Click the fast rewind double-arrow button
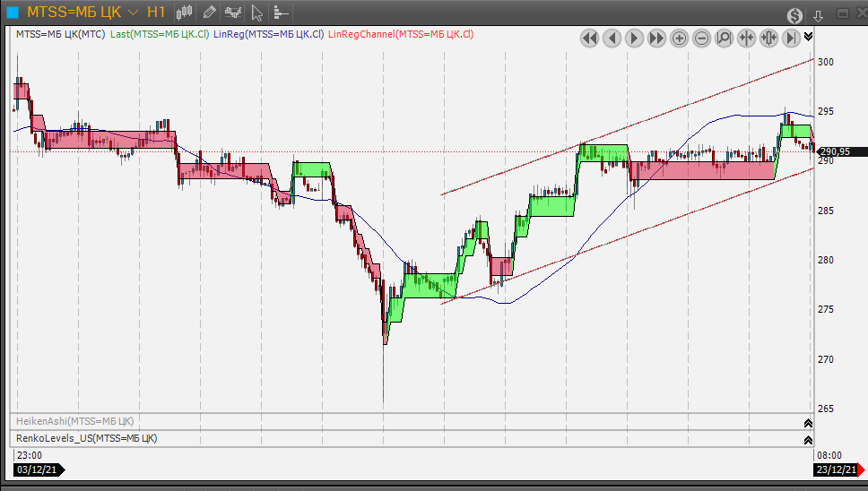Image resolution: width=868 pixels, height=491 pixels. [589, 38]
